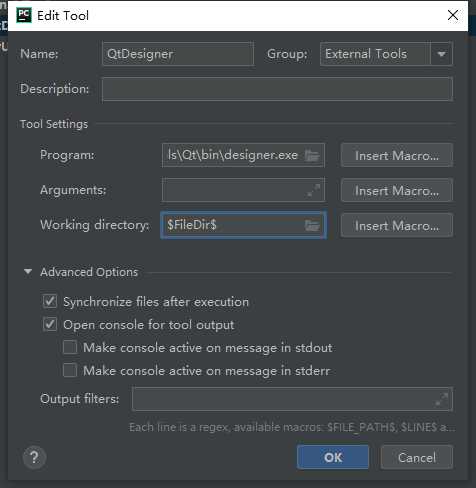Viewport: 476px width, 488px height.
Task: Browse for Program file via folder icon
Action: pos(312,155)
